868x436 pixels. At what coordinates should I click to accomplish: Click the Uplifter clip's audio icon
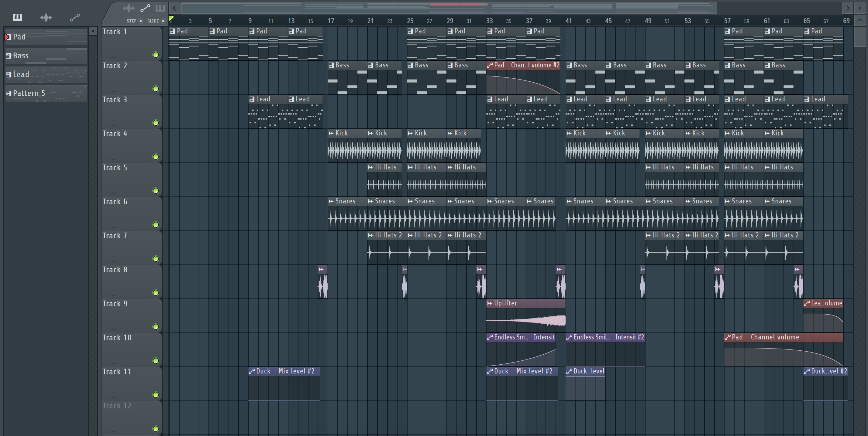coord(490,303)
